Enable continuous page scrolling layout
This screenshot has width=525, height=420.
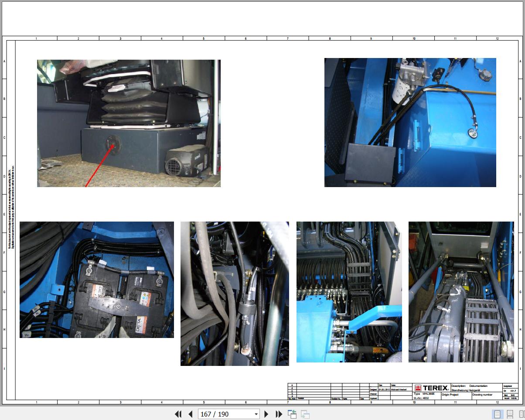pos(509,414)
